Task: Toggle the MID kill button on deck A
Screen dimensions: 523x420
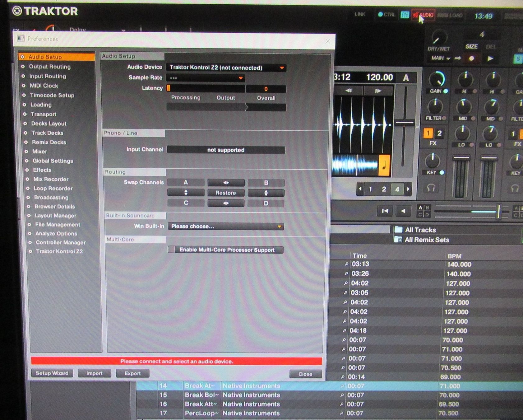Action: (473, 119)
